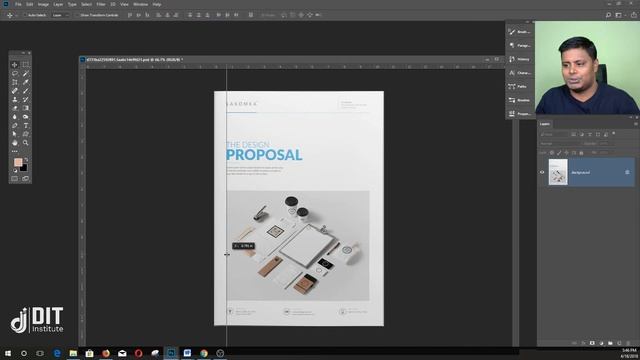Select the Dodge tool
The height and width of the screenshot is (360, 640).
point(26,117)
